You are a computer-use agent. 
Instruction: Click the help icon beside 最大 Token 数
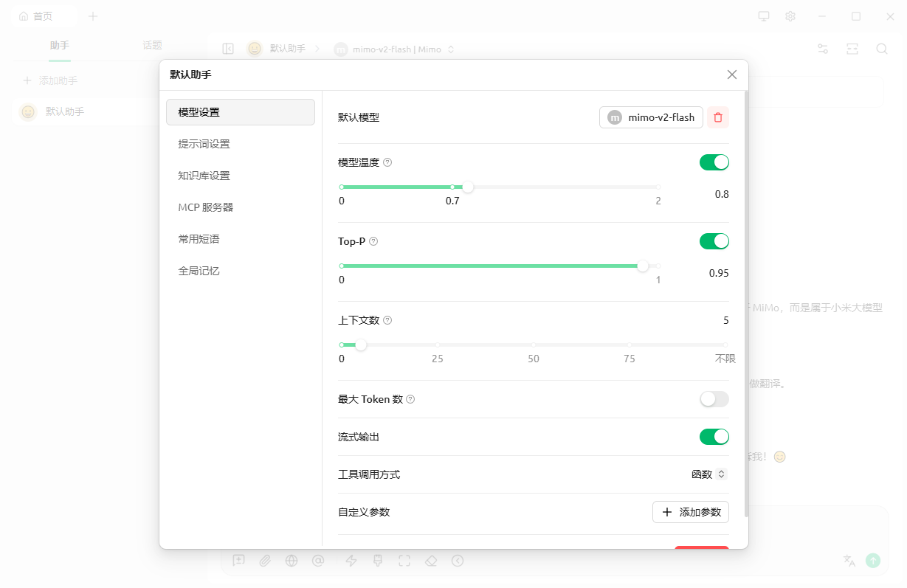pyautogui.click(x=411, y=399)
